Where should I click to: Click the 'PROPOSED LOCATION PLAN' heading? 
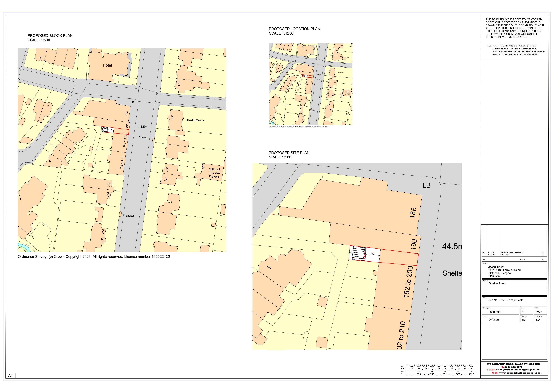coord(294,29)
